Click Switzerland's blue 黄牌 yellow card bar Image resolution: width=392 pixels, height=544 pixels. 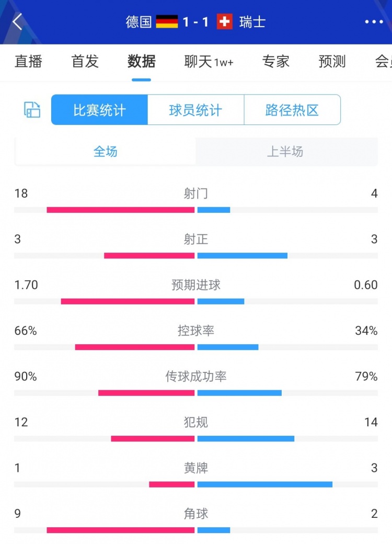[x=265, y=484]
